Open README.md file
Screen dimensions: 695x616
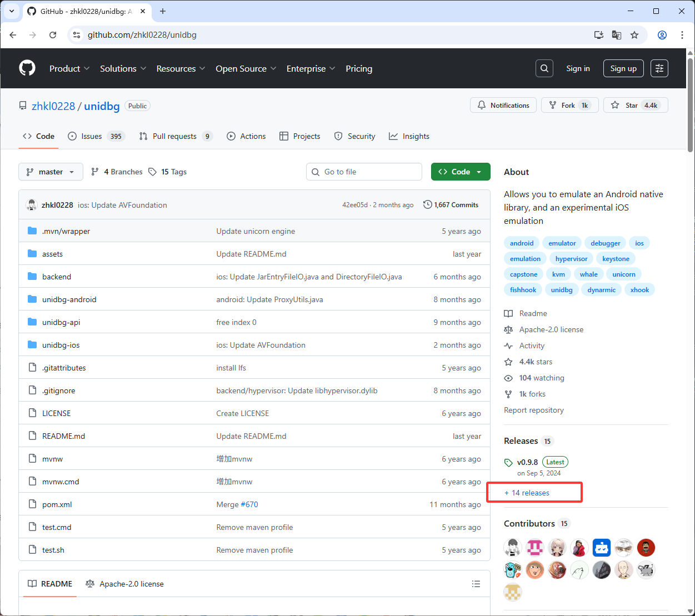pos(64,436)
